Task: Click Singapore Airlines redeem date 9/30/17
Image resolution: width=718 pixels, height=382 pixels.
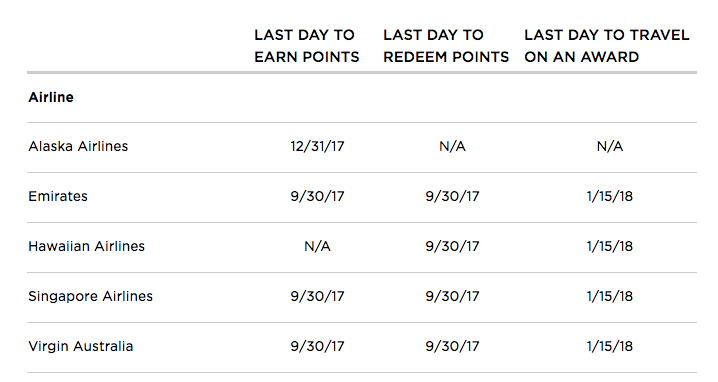Action: (452, 296)
